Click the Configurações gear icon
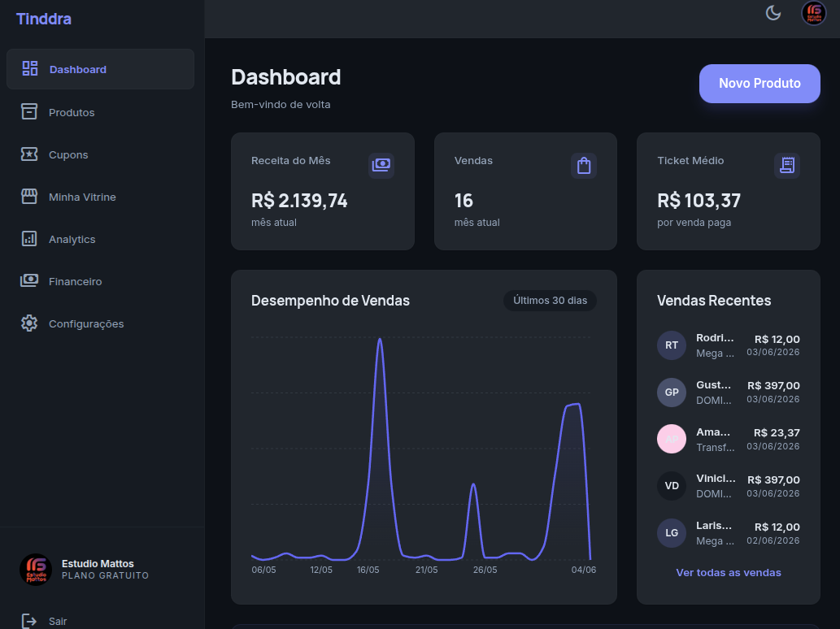This screenshot has width=840, height=629. 29,323
